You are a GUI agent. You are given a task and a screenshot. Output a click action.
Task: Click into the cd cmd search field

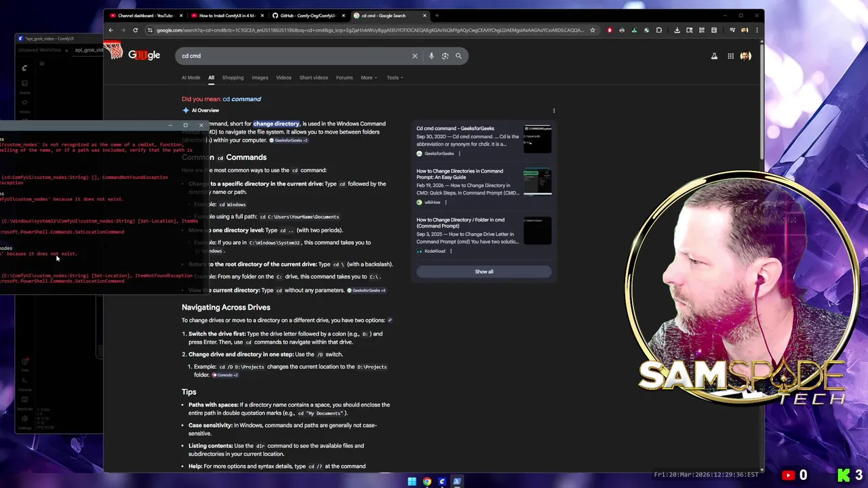click(292, 56)
